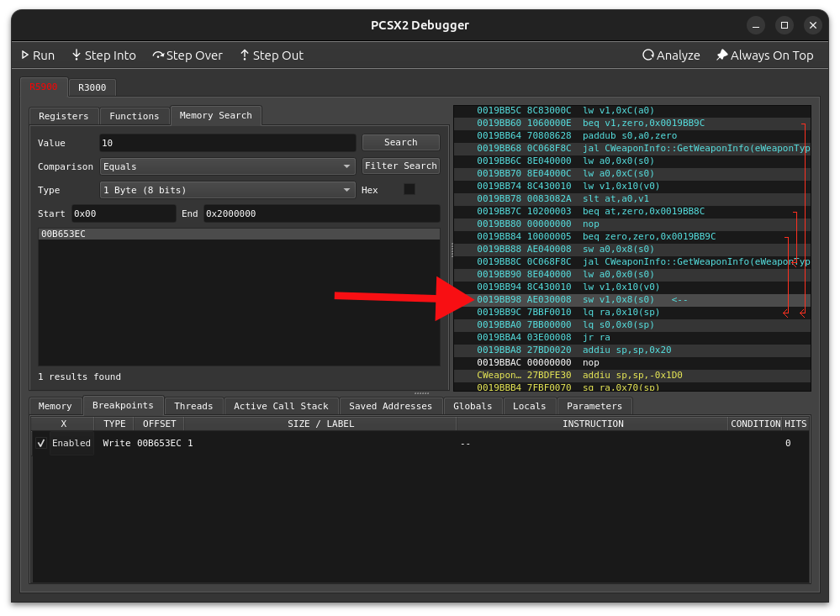Click Step Into in the toolbar
840x616 pixels.
(104, 55)
